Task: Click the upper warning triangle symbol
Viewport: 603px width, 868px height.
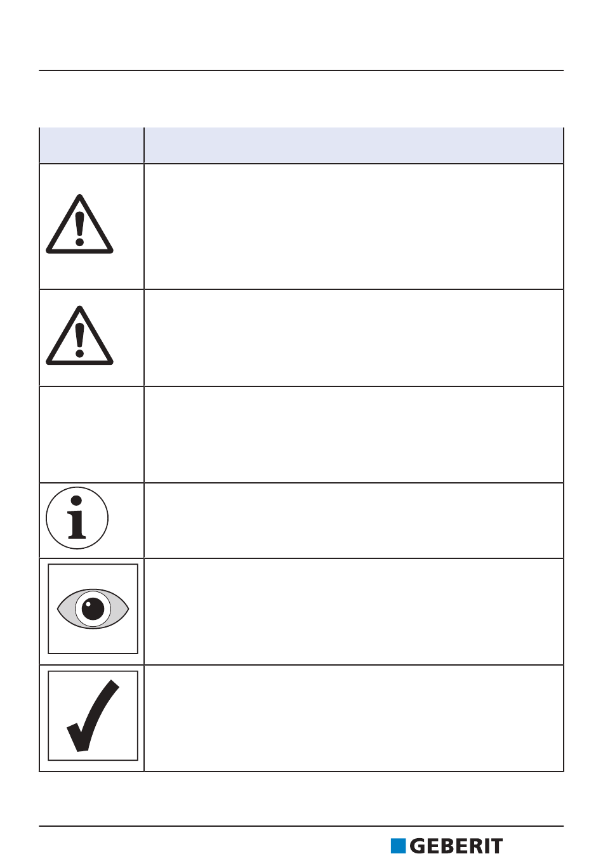Action: [79, 224]
